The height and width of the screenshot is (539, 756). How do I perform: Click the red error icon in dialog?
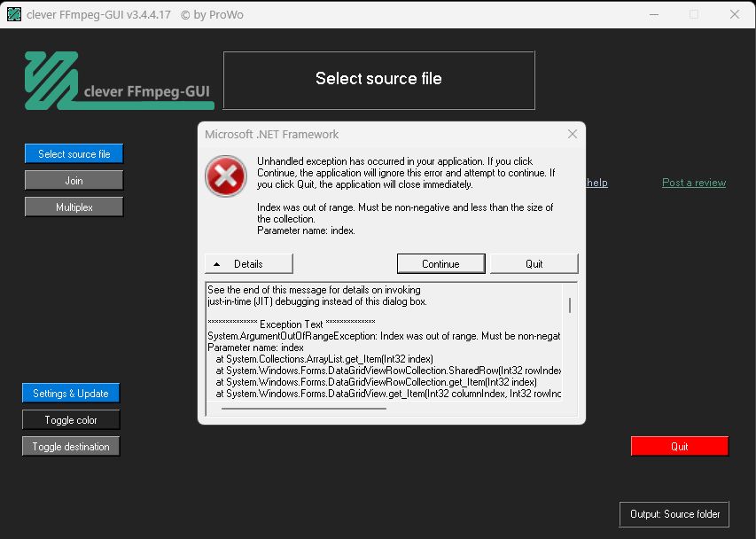point(226,176)
